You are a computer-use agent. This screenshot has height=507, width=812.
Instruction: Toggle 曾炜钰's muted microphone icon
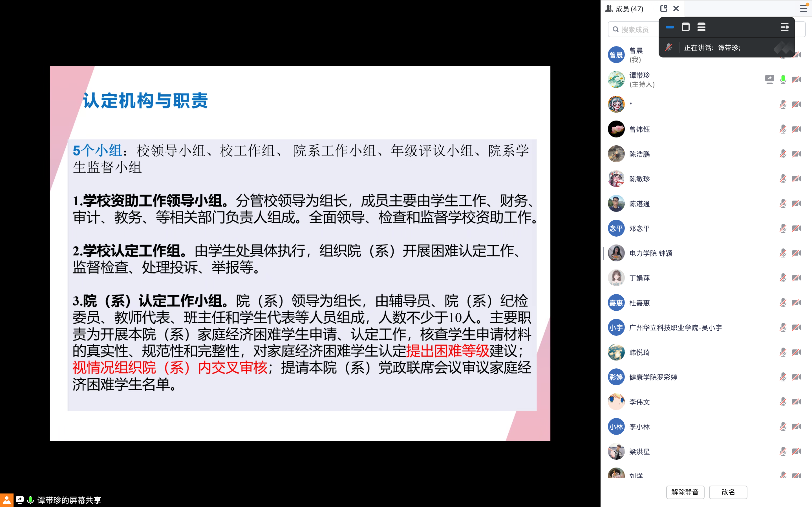(783, 129)
